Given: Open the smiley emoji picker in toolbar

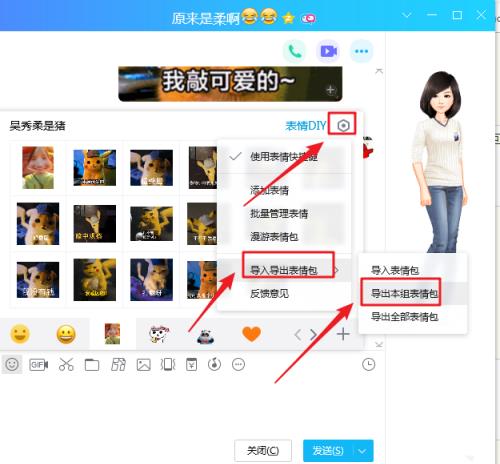Looking at the screenshot, I should [12, 364].
